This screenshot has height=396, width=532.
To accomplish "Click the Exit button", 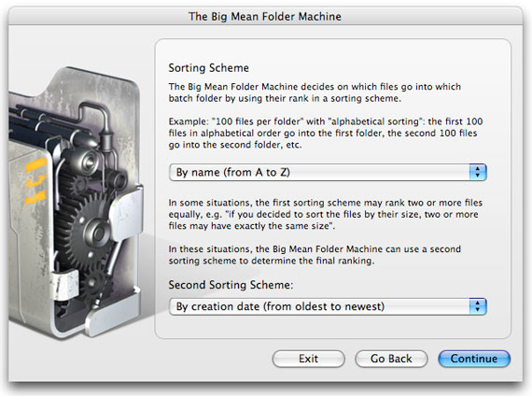I will pos(308,359).
